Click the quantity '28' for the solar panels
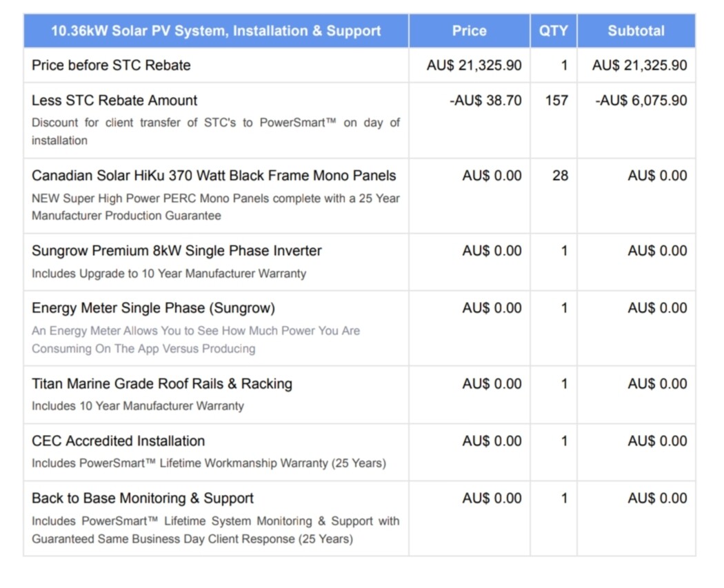724x588 pixels. pyautogui.click(x=560, y=175)
